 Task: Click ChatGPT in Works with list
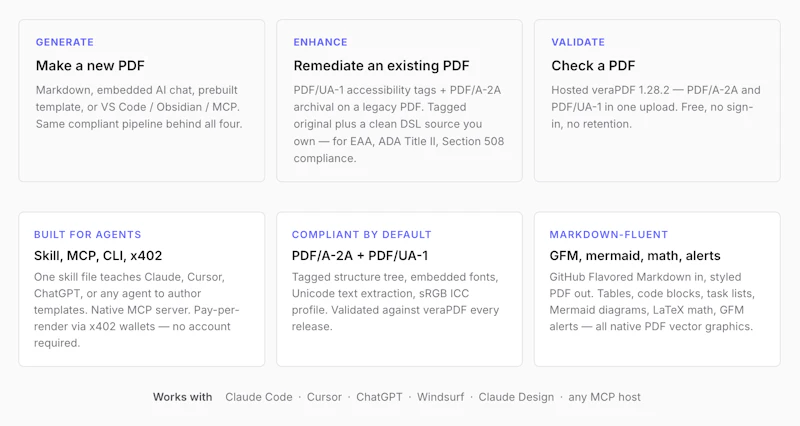(x=379, y=397)
